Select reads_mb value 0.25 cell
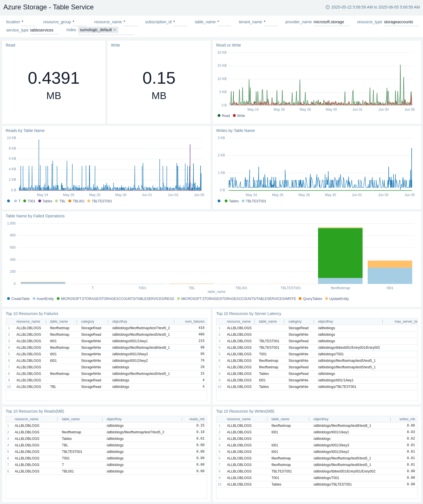The height and width of the screenshot is (504, 423). 200,426
